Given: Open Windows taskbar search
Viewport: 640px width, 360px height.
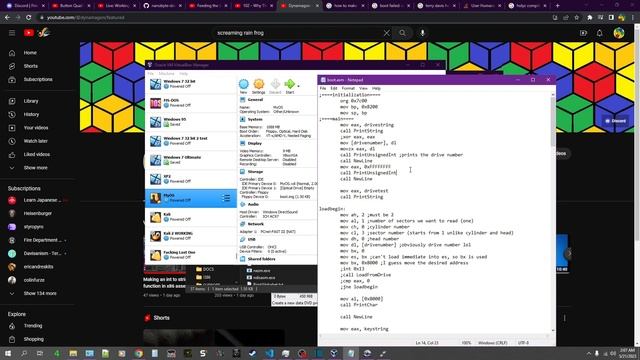Looking at the screenshot, I should tap(24, 353).
